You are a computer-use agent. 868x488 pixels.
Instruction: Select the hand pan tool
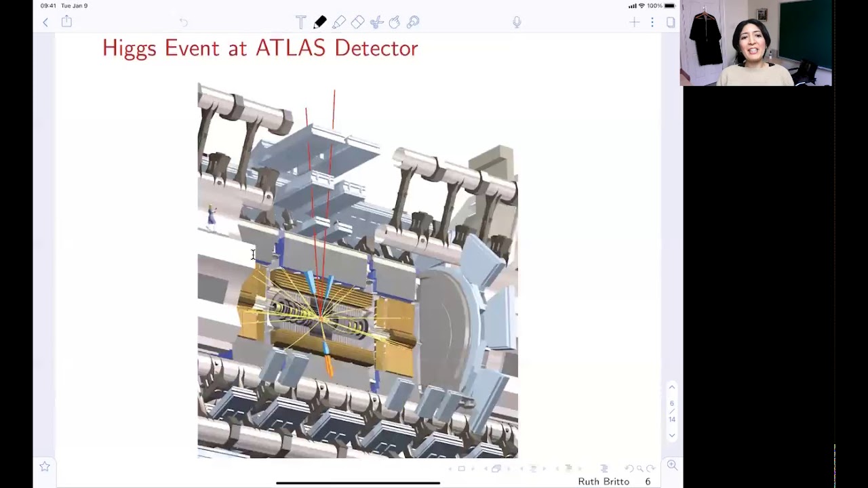[x=395, y=22]
